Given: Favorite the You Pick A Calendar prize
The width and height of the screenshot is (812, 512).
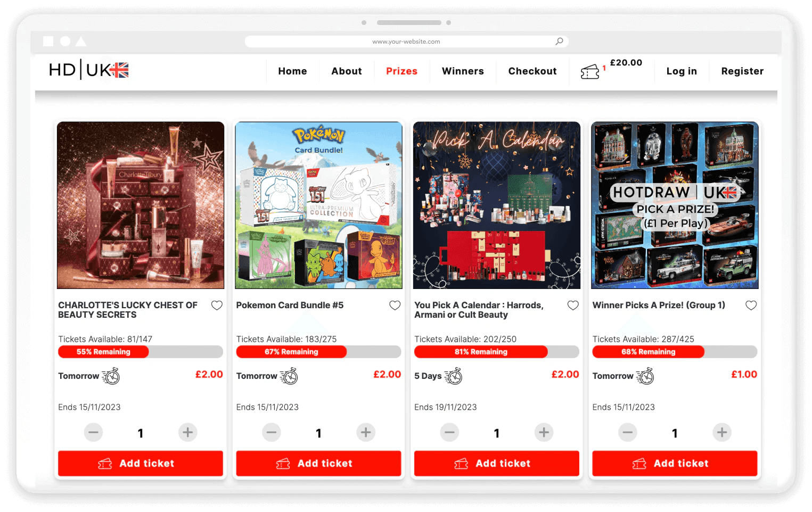Looking at the screenshot, I should click(x=573, y=305).
